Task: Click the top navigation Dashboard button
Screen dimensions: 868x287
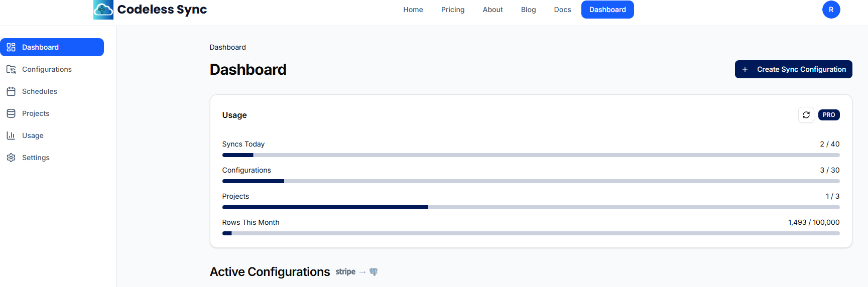Action: coord(607,10)
